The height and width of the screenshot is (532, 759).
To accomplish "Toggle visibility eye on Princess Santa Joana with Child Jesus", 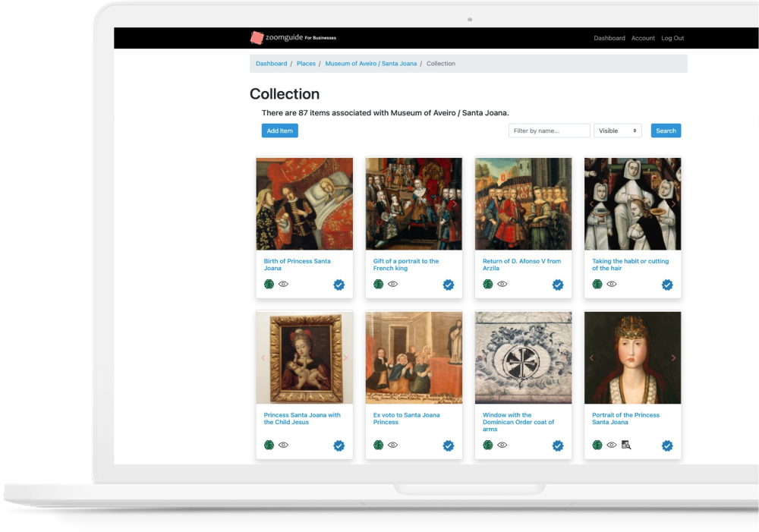I will click(284, 445).
